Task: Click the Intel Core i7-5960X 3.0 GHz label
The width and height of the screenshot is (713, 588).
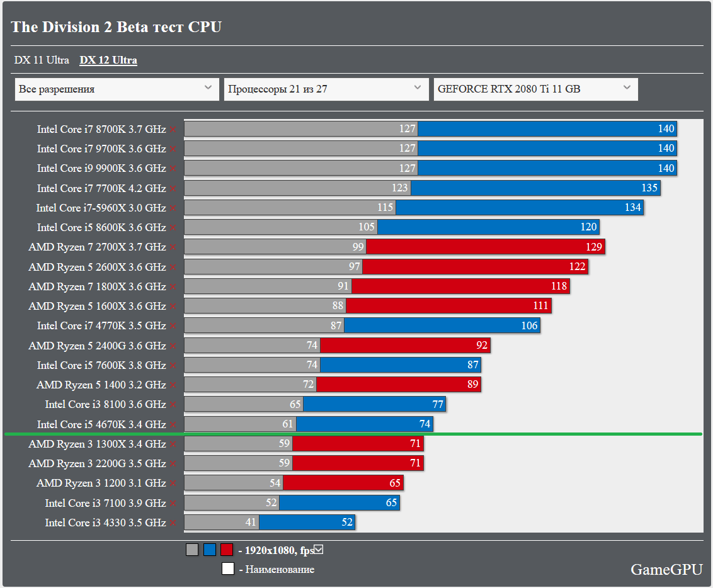Action: [101, 208]
